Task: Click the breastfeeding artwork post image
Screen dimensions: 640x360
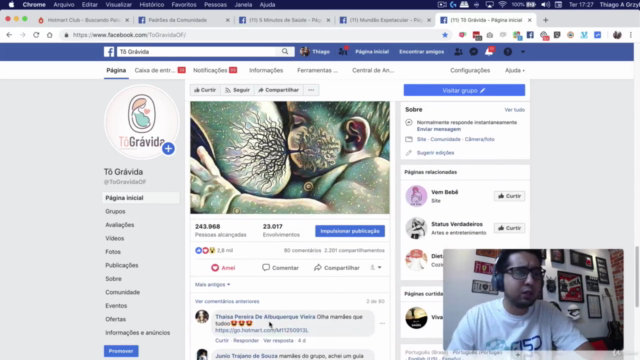Action: click(290, 158)
